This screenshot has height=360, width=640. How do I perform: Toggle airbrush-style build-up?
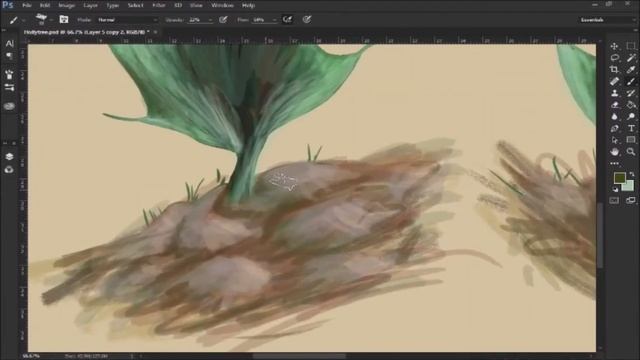click(x=287, y=19)
